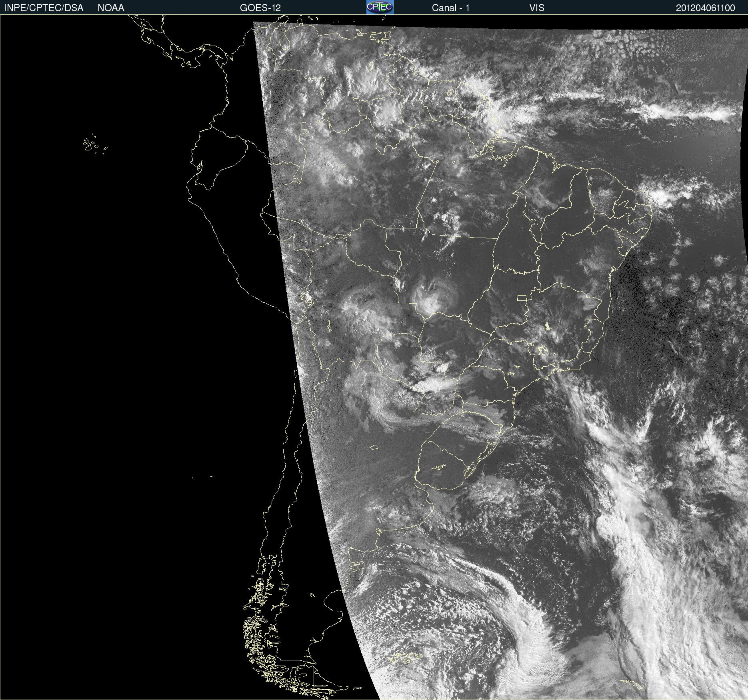Select the NOAA label in header
748x700 pixels.
111,8
